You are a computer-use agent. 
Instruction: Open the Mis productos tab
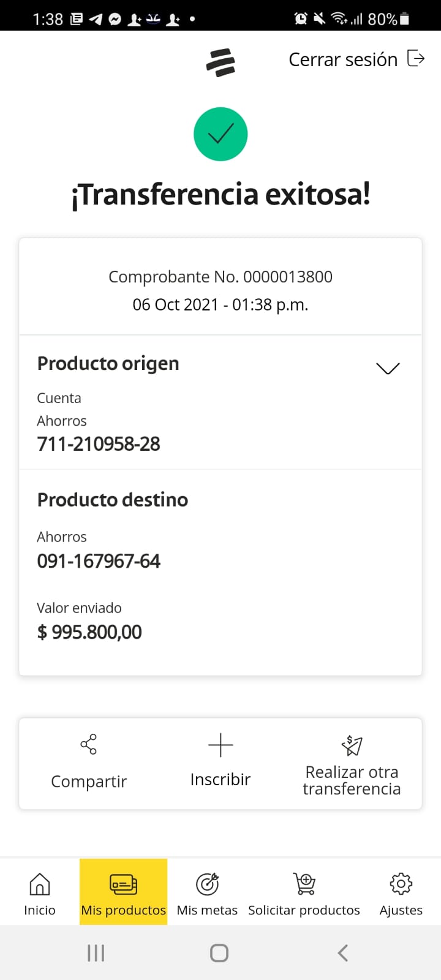123,892
